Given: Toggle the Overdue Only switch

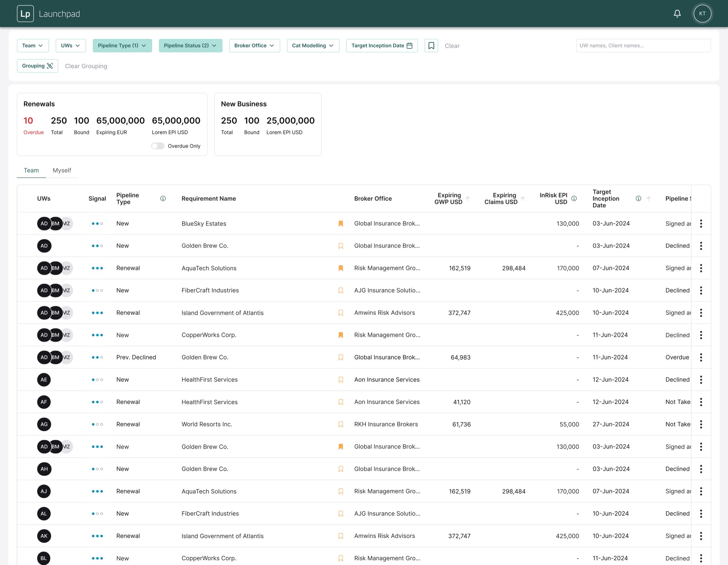Looking at the screenshot, I should coord(158,146).
